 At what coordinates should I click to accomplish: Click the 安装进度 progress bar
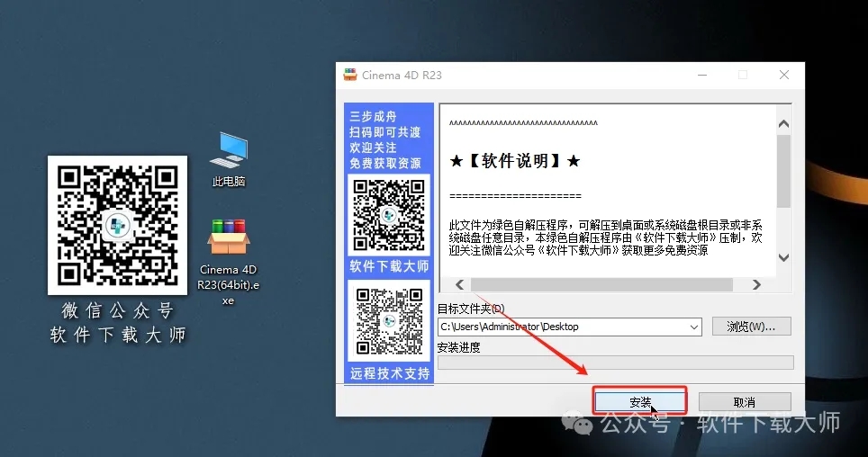coord(615,363)
